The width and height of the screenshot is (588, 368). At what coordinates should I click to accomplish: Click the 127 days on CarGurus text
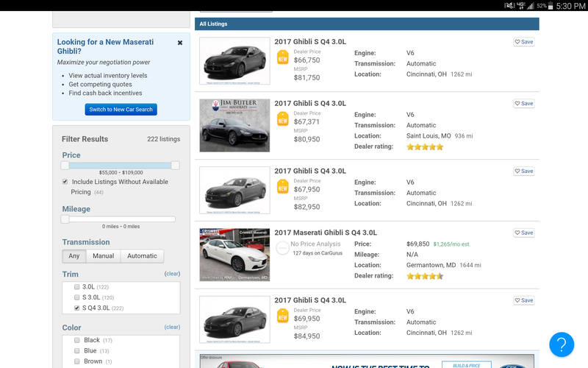318,253
